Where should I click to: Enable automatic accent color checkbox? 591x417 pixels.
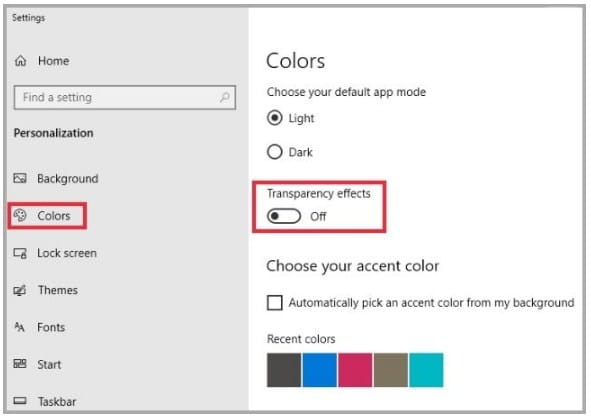coord(274,302)
